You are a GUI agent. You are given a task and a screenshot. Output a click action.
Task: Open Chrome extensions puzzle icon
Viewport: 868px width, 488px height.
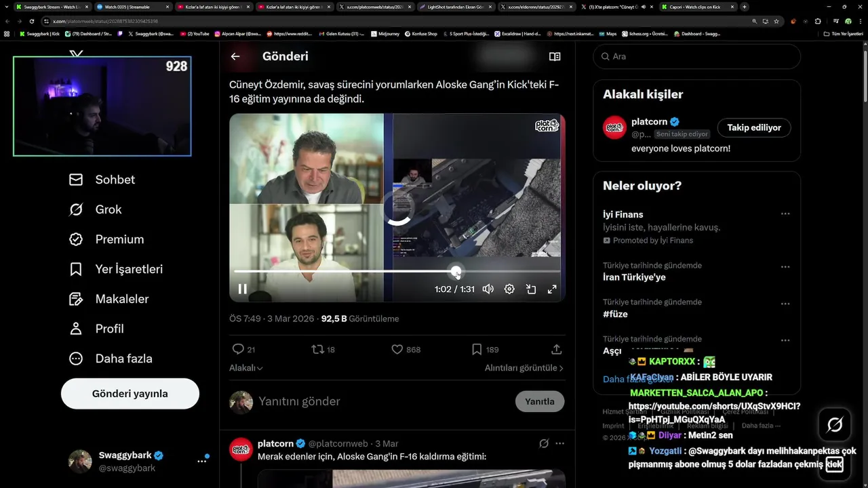818,21
